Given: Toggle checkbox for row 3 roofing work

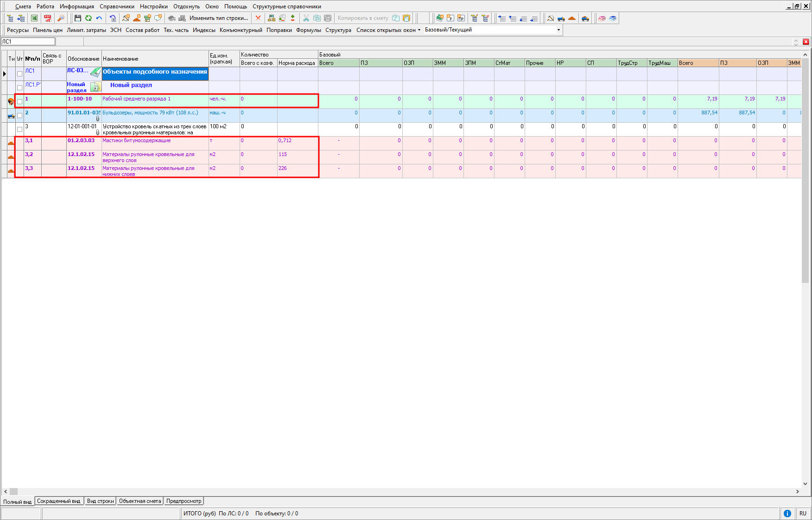Looking at the screenshot, I should click(19, 129).
